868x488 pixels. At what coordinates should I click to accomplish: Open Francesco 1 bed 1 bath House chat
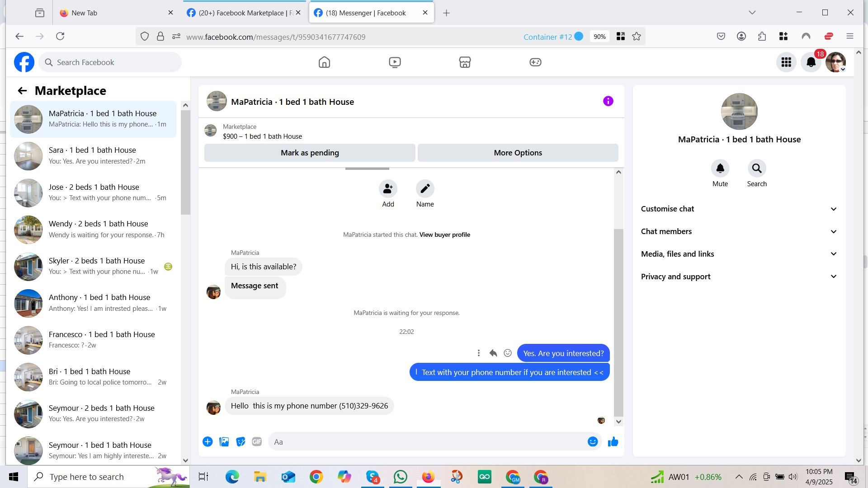point(93,340)
